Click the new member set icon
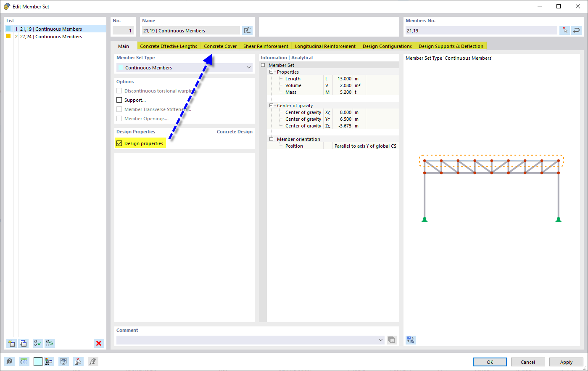The image size is (588, 371). (11, 343)
